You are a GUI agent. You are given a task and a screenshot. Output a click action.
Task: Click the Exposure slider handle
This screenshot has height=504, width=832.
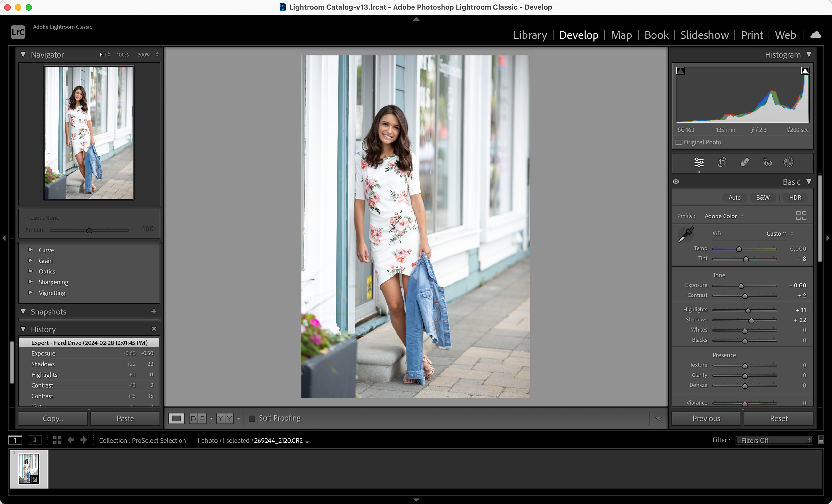pos(741,286)
